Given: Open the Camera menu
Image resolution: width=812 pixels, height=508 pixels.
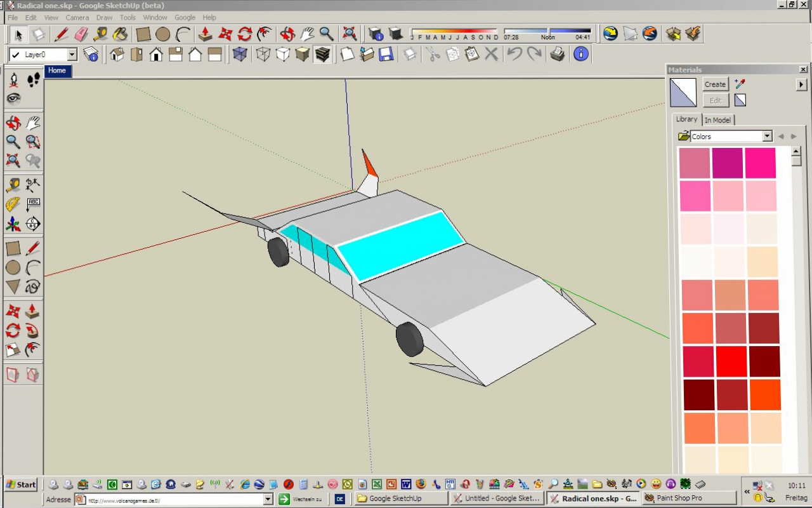Looking at the screenshot, I should pos(77,18).
